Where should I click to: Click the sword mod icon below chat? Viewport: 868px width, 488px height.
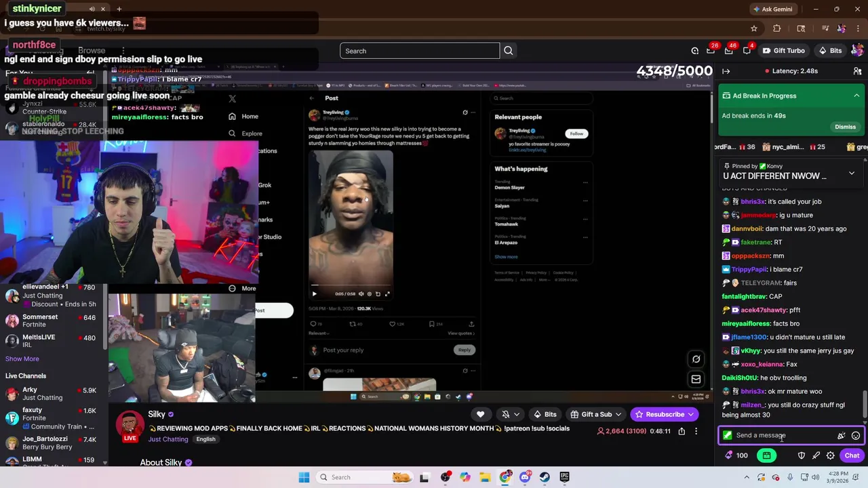tap(816, 455)
